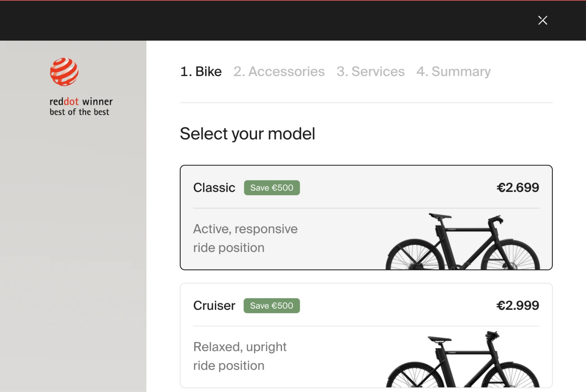Click 'reddot winner best of the best' text

click(x=81, y=106)
